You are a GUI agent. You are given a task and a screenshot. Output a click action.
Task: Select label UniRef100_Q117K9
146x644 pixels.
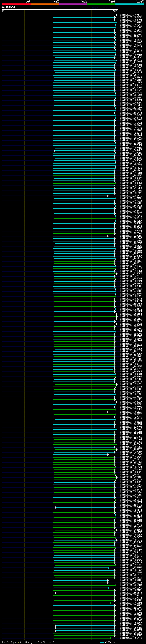[131, 82]
